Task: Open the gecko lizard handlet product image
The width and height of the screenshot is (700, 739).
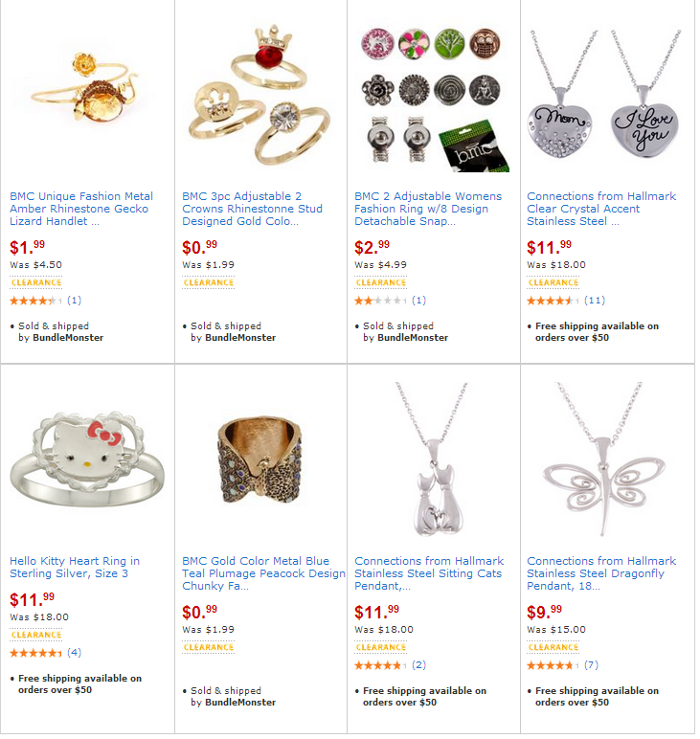Action: (85, 90)
